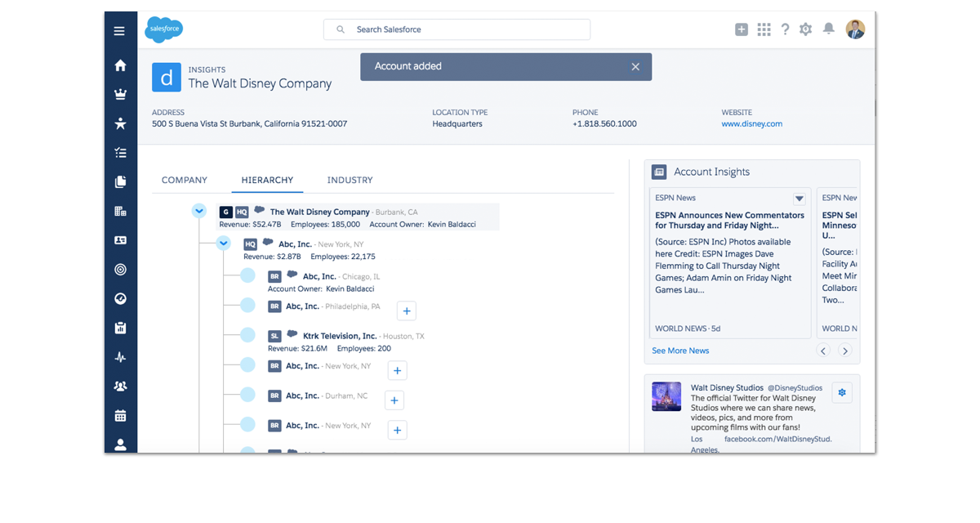
Task: Open the Setup gear menu
Action: 805,29
